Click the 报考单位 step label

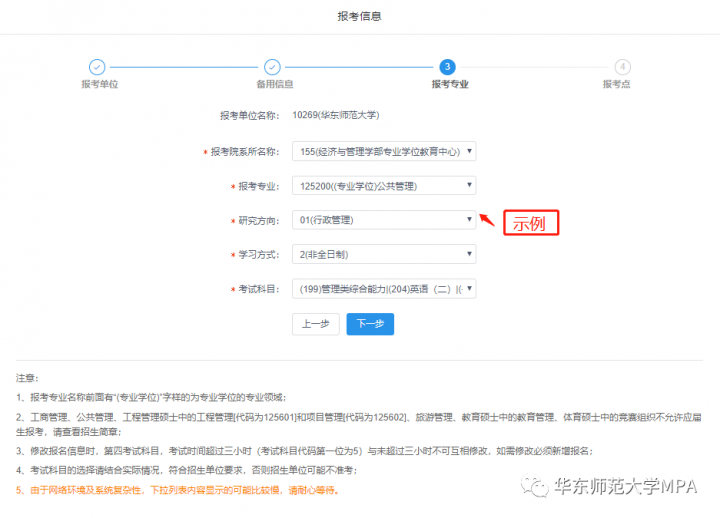100,84
